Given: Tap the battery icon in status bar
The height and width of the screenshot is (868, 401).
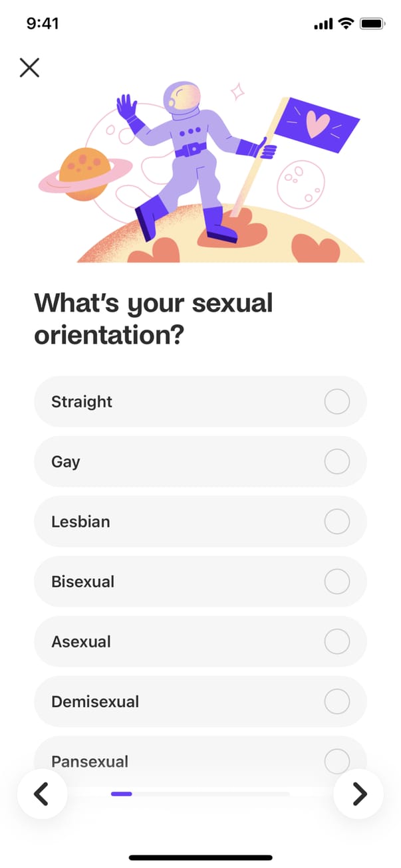Looking at the screenshot, I should pos(372,24).
